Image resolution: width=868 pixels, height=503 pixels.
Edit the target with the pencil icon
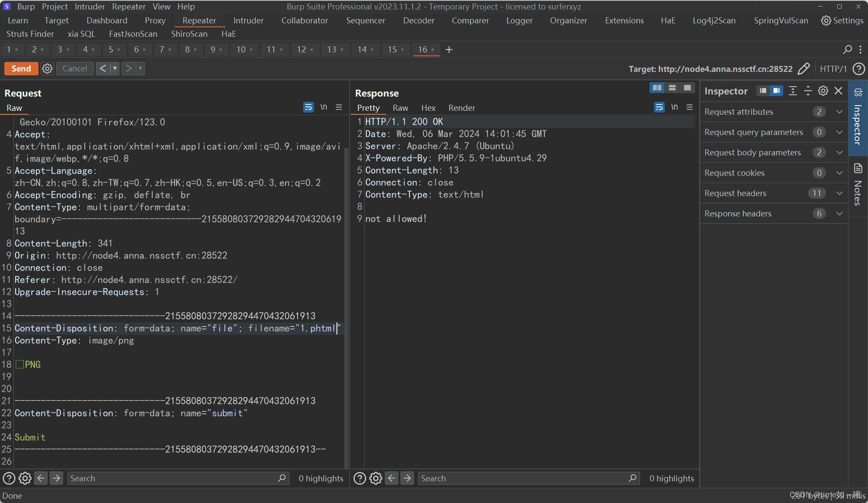point(804,69)
